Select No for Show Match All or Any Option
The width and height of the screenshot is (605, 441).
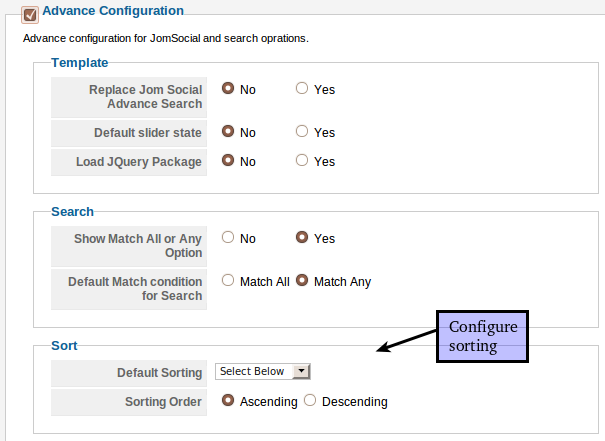pyautogui.click(x=228, y=238)
